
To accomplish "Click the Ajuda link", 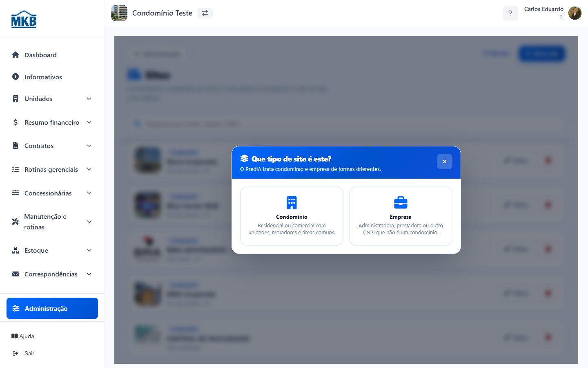I will tap(23, 336).
